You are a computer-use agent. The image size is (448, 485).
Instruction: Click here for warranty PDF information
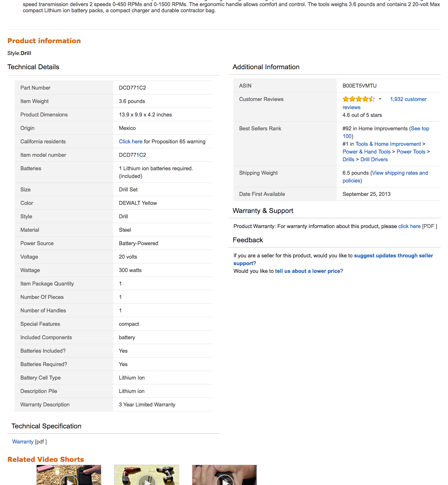tap(409, 226)
